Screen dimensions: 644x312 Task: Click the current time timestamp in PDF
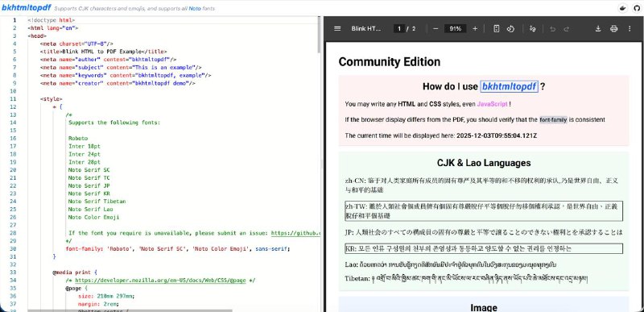coord(497,135)
